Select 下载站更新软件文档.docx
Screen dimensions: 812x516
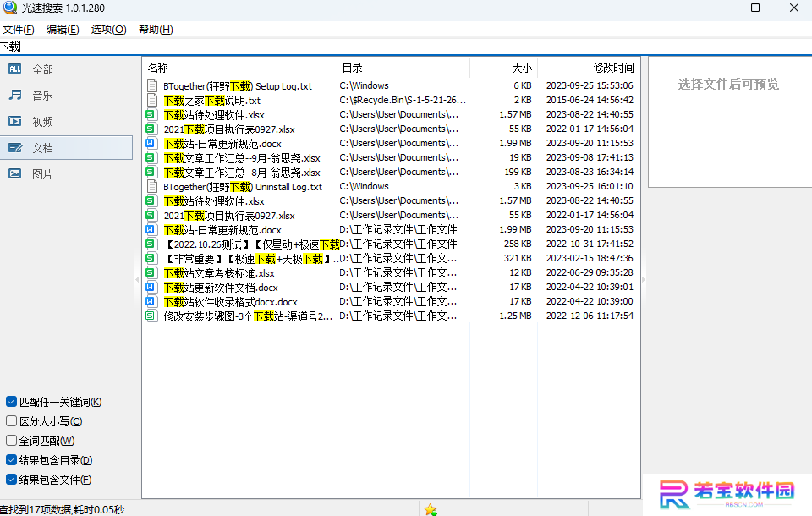coord(221,288)
